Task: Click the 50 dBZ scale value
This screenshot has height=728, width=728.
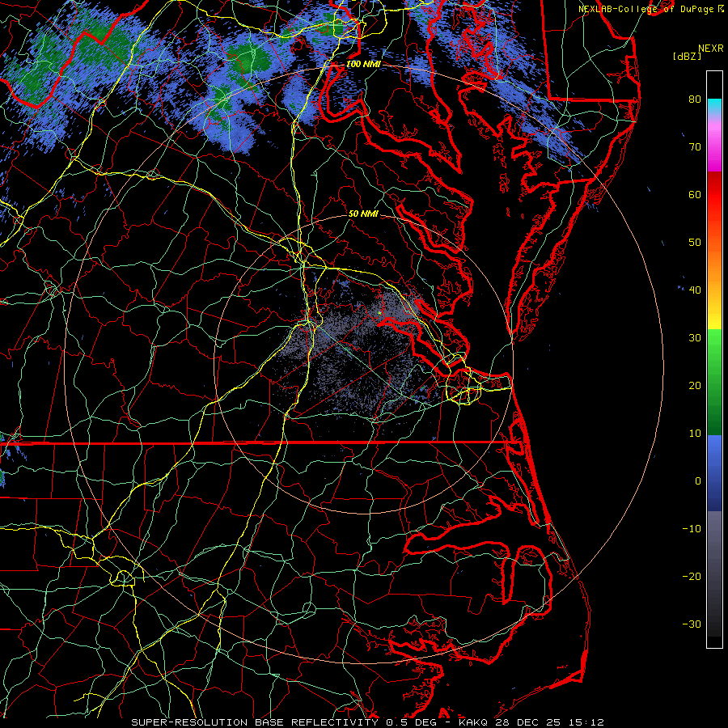Action: click(695, 243)
